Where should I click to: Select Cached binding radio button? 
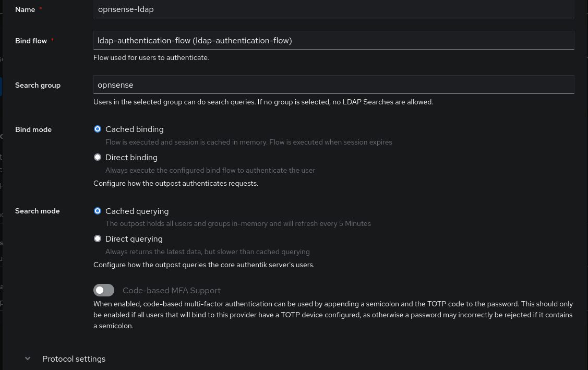pos(98,129)
